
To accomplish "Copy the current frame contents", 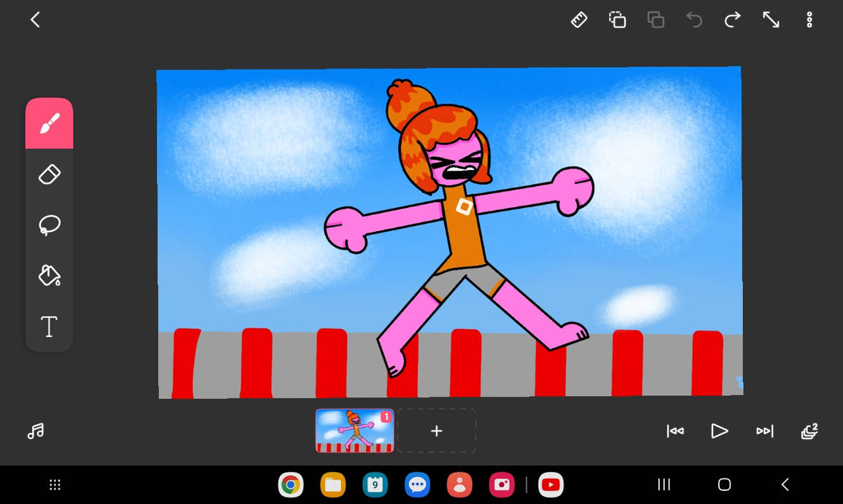I will point(618,20).
